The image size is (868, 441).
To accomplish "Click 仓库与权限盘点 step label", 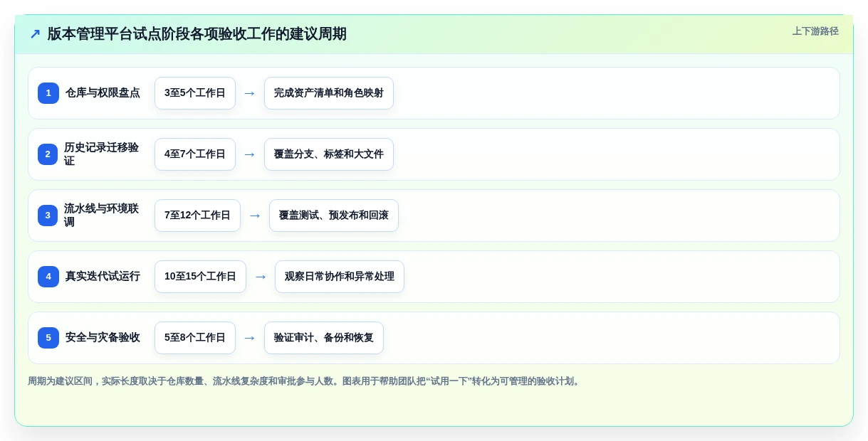I will [x=103, y=93].
